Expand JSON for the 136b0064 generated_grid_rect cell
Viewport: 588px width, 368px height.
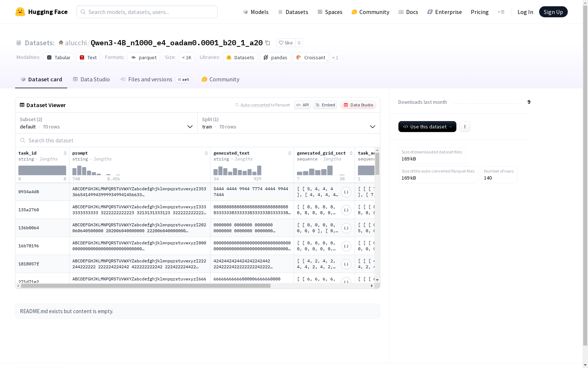point(346,228)
